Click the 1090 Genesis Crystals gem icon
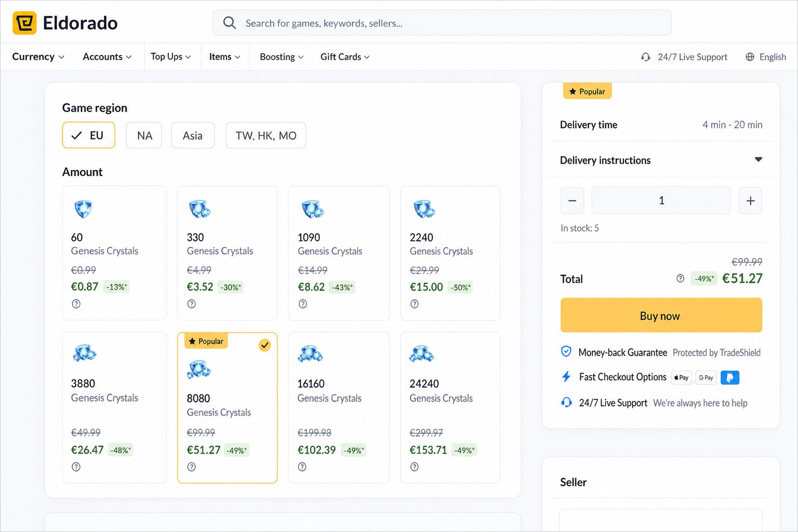 [313, 209]
